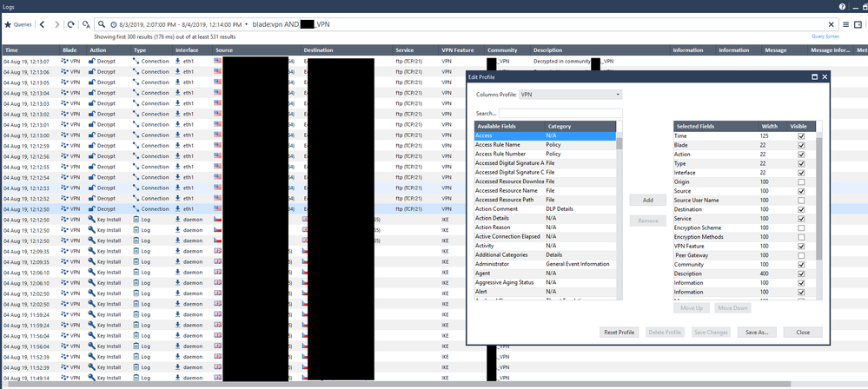Click Decrypt lock icon in 12:13:06 row
868x389 pixels.
[92, 72]
